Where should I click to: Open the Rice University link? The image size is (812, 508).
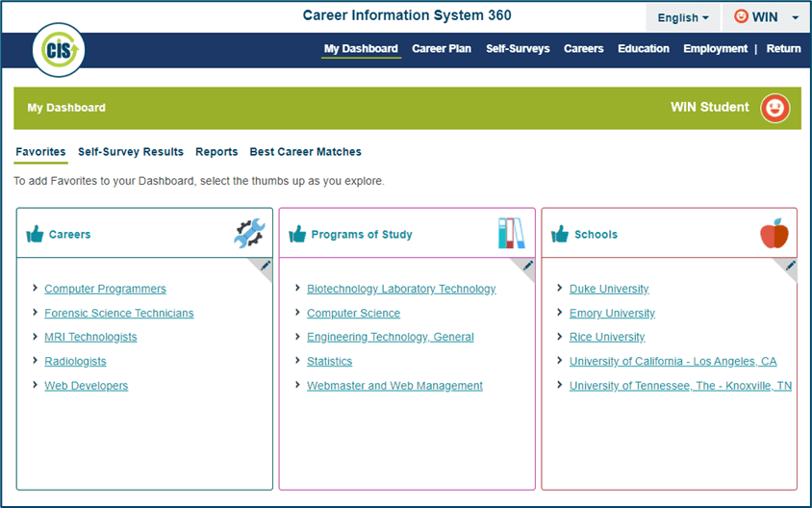(x=607, y=338)
